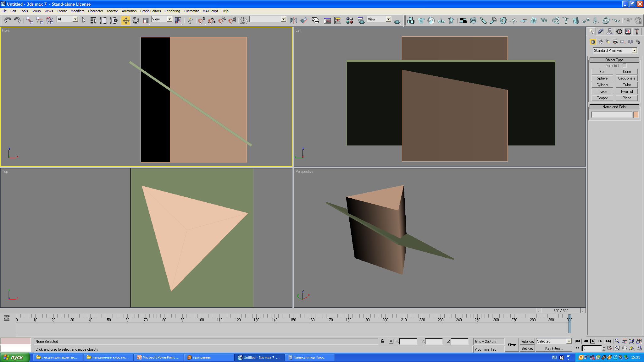The image size is (644, 362).
Task: Click the object color swatch
Action: point(636,115)
